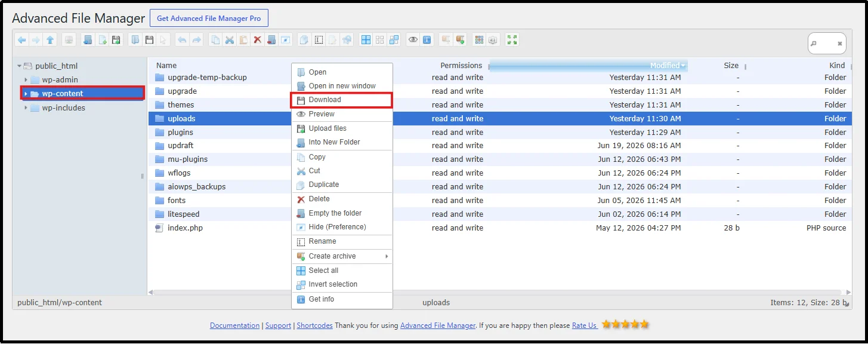
Task: Click Get Advanced File Manager Pro button
Action: pos(209,19)
